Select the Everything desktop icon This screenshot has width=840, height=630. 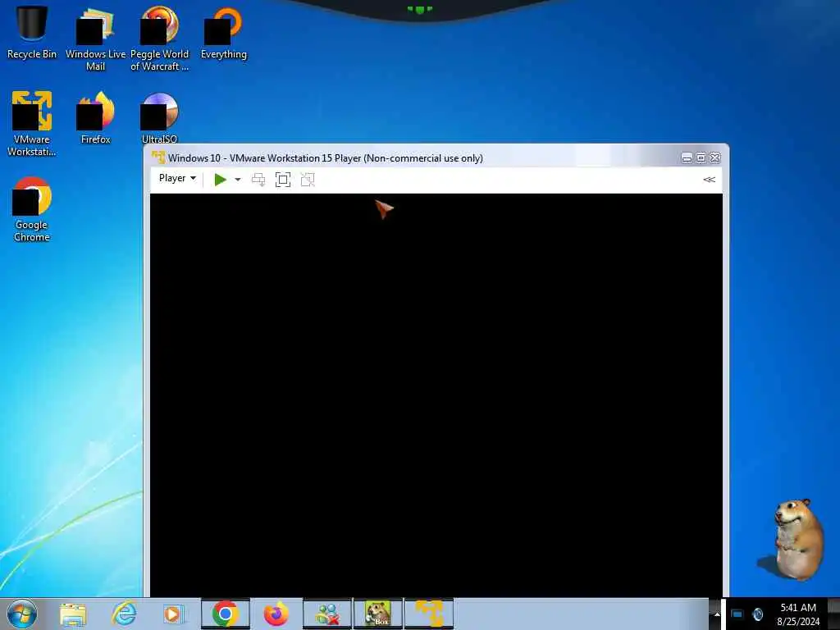pyautogui.click(x=223, y=33)
